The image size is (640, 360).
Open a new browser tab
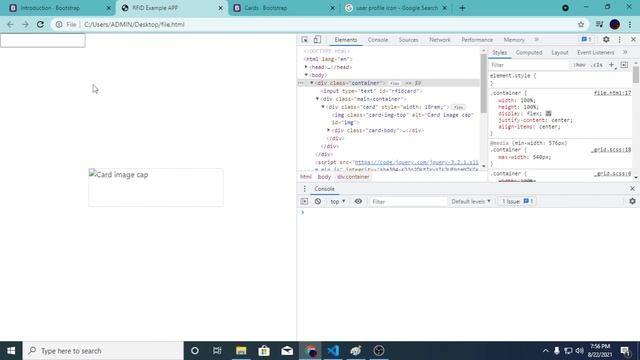(x=462, y=8)
